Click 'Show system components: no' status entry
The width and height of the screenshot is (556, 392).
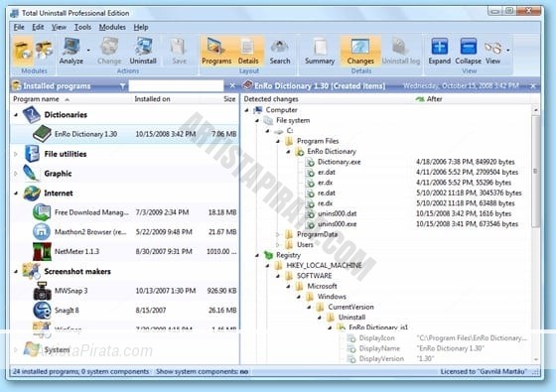(x=202, y=371)
